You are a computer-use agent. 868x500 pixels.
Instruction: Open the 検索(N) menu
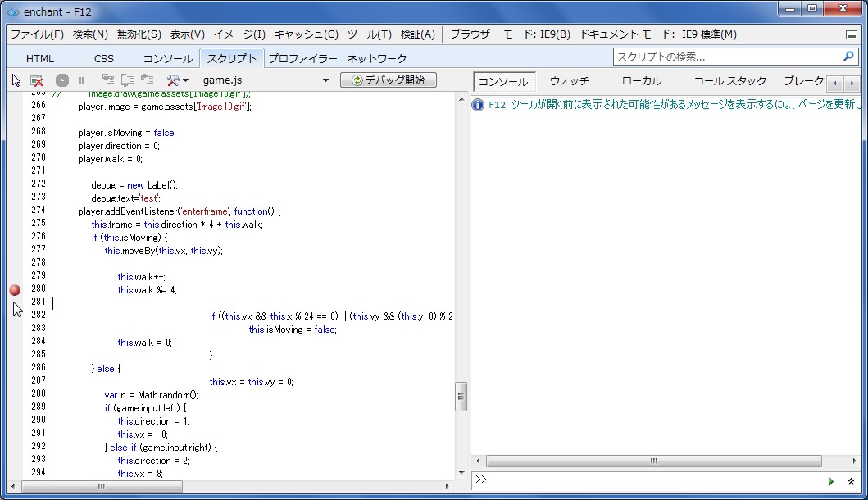[x=90, y=34]
